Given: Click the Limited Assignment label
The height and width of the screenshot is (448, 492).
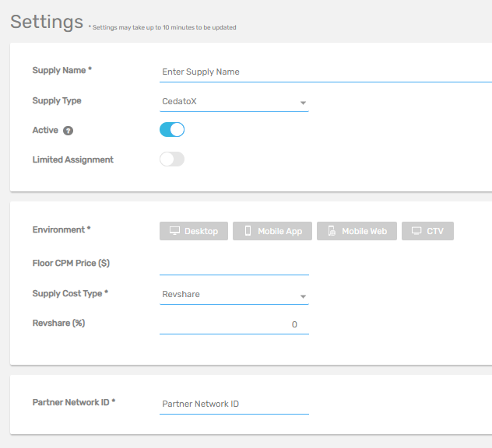Looking at the screenshot, I should tap(73, 159).
